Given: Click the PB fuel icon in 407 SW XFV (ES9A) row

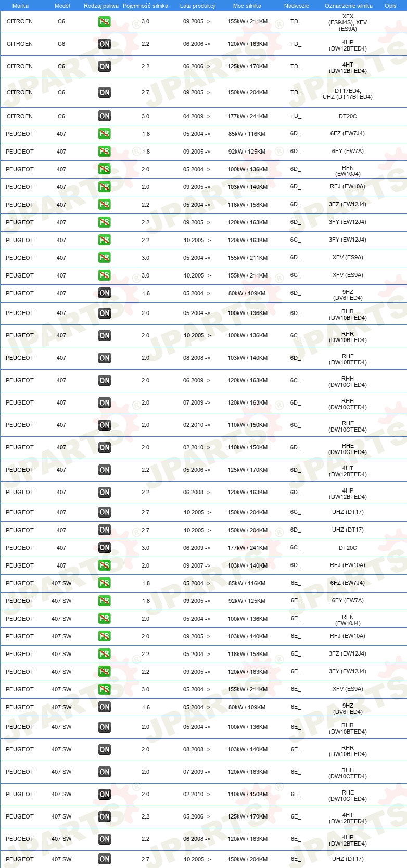Looking at the screenshot, I should [x=105, y=689].
